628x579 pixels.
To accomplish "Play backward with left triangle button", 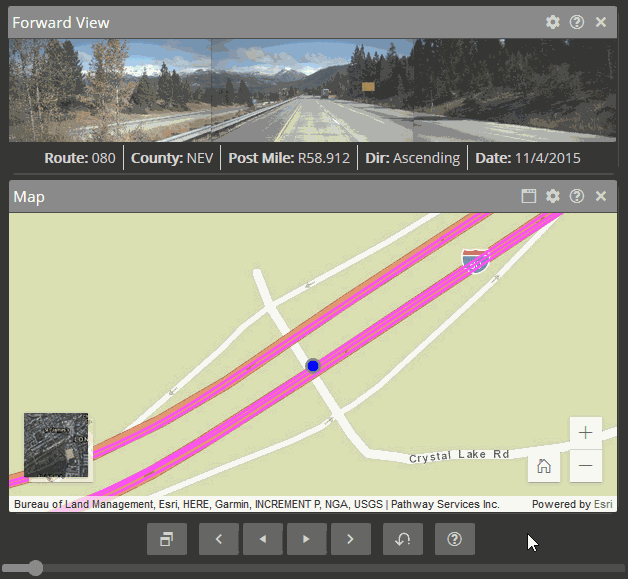I will click(263, 539).
